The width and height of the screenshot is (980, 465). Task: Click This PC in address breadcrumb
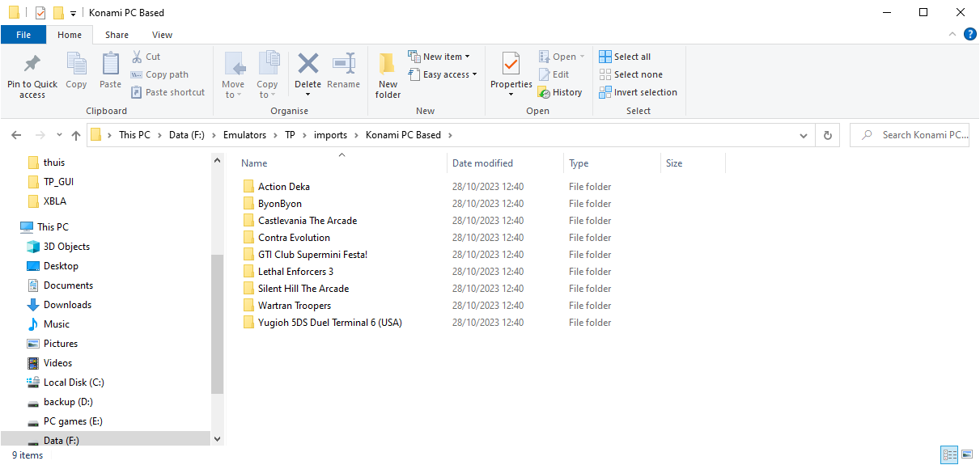[134, 135]
